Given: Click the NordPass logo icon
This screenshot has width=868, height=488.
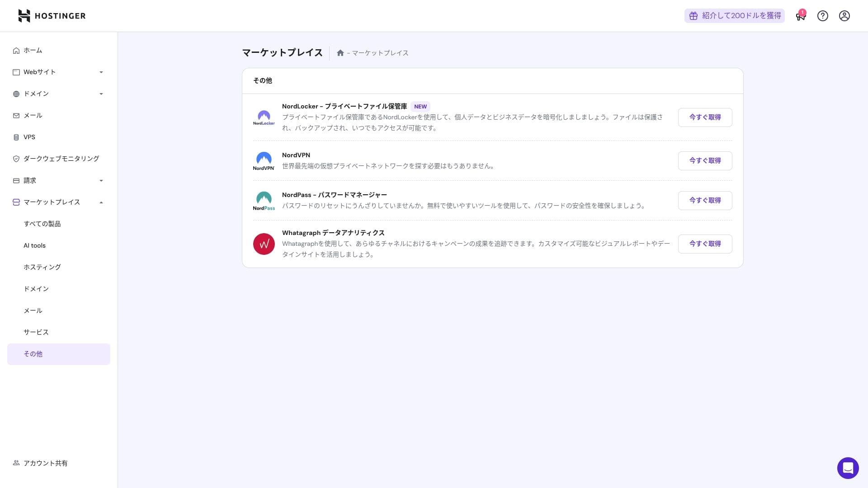Looking at the screenshot, I should [264, 201].
